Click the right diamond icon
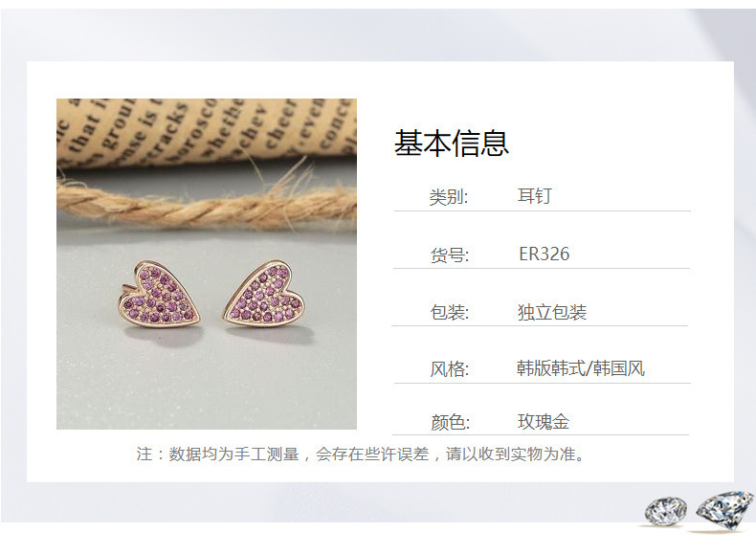 [724, 510]
